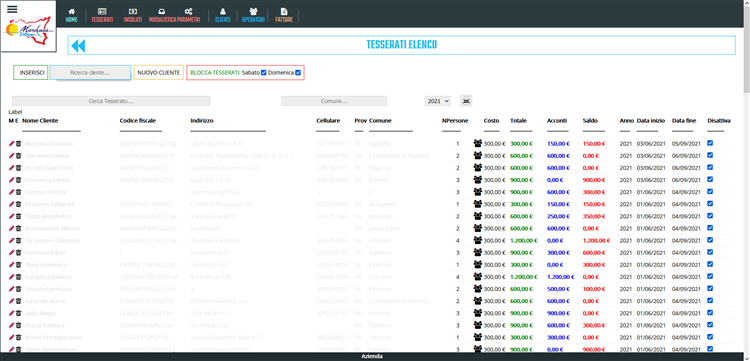Toggle Disattiva for Trovato Loredana
The width and height of the screenshot is (750, 361).
click(x=710, y=288)
